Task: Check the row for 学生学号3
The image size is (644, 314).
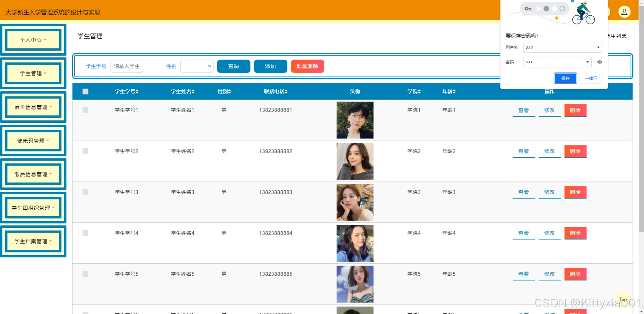Action: point(86,192)
